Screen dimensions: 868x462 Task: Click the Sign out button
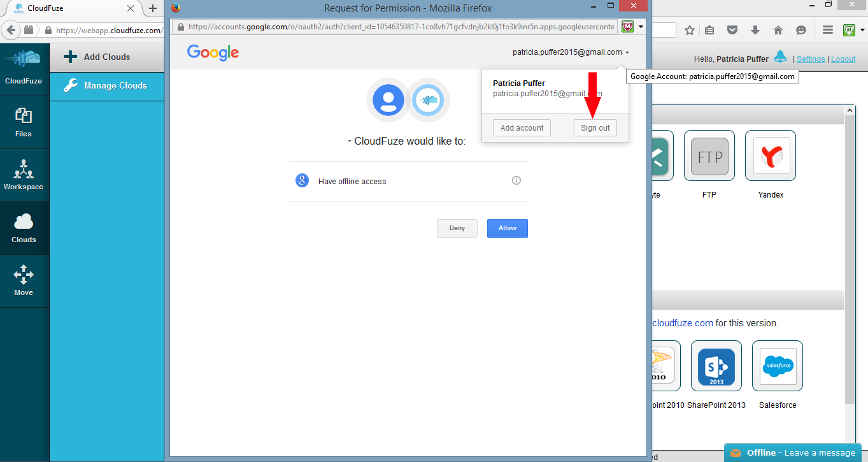pyautogui.click(x=595, y=127)
